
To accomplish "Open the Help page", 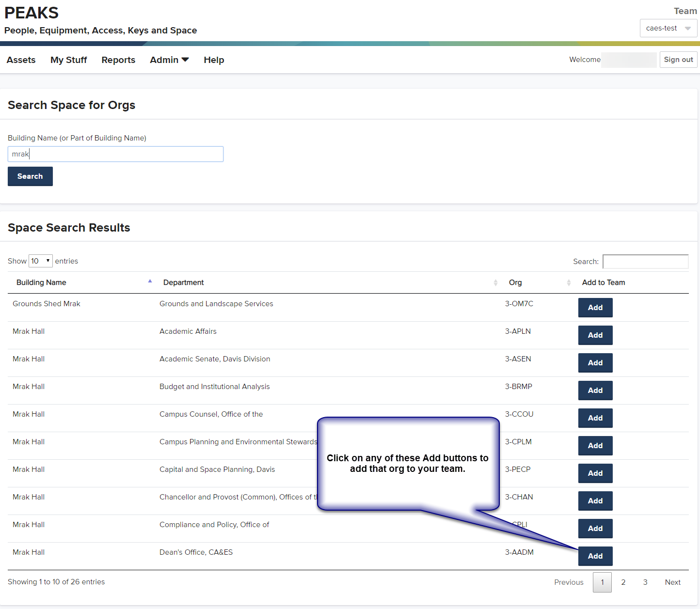I will click(x=214, y=60).
